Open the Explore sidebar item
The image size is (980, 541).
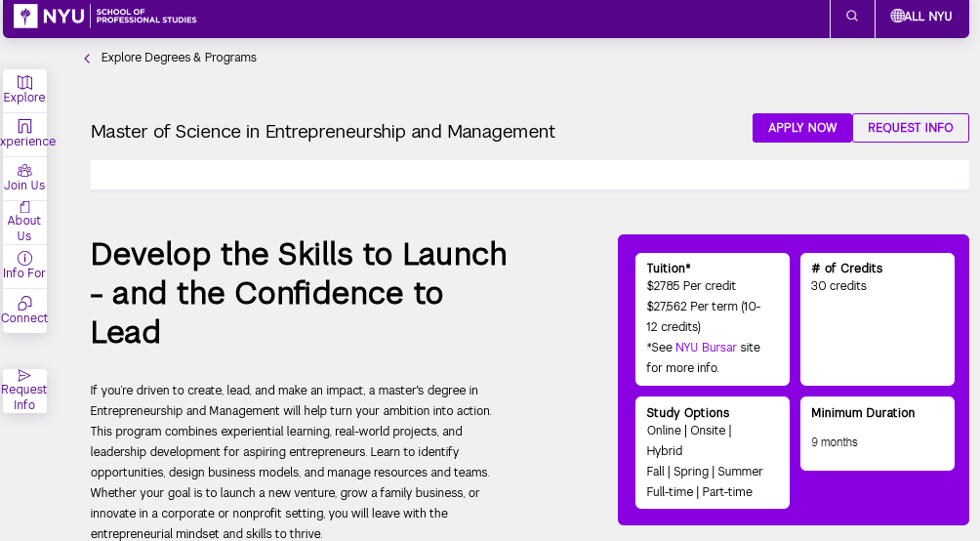click(x=24, y=90)
